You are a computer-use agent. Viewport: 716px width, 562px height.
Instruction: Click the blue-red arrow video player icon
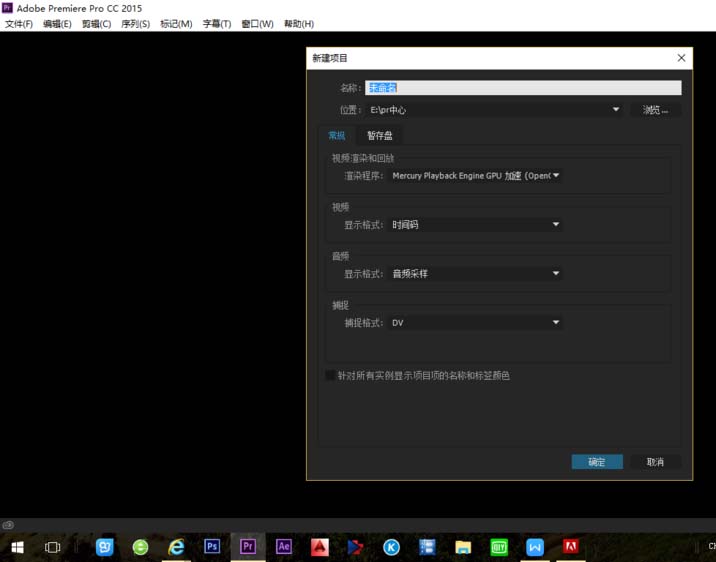355,547
